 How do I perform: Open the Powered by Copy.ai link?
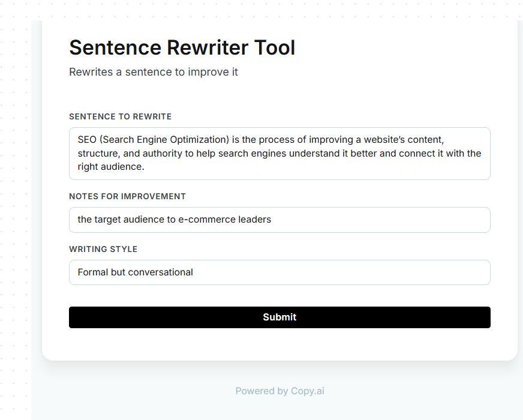pyautogui.click(x=279, y=391)
